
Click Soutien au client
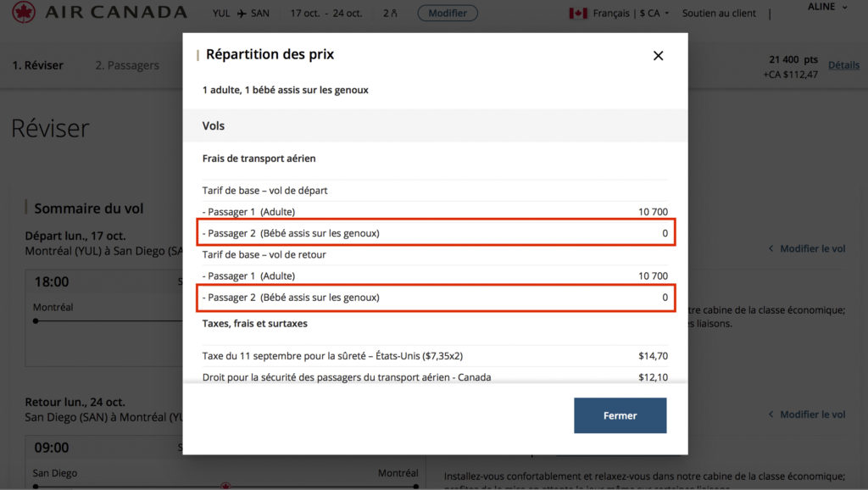(x=718, y=14)
